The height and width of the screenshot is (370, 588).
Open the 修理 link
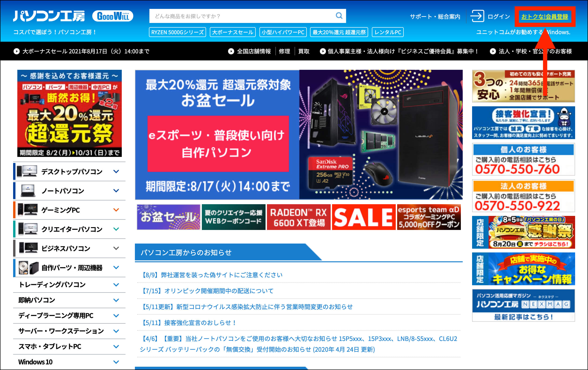(x=285, y=51)
